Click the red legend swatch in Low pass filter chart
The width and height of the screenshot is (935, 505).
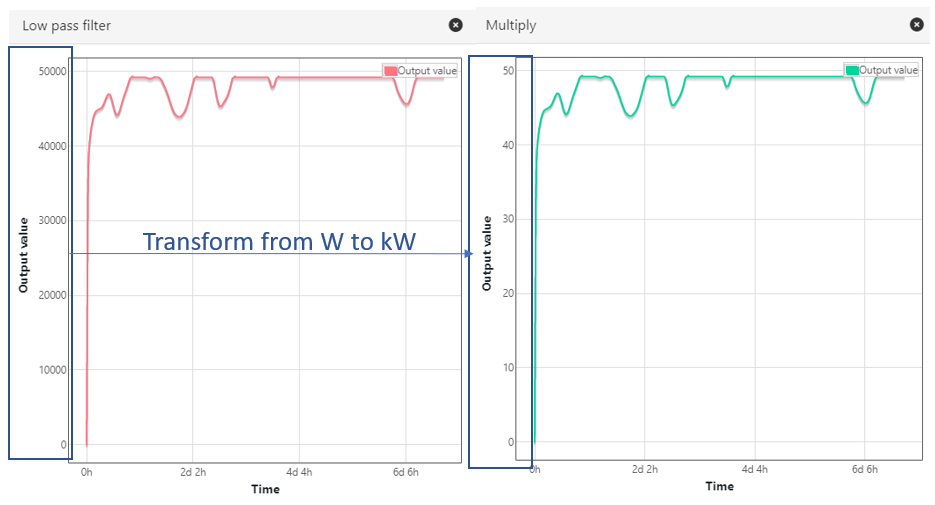coord(390,71)
